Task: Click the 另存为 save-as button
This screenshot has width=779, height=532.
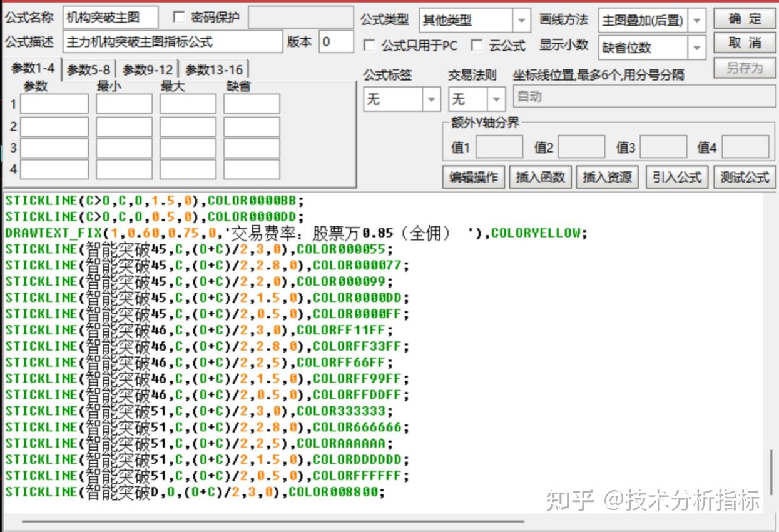Action: 744,66
